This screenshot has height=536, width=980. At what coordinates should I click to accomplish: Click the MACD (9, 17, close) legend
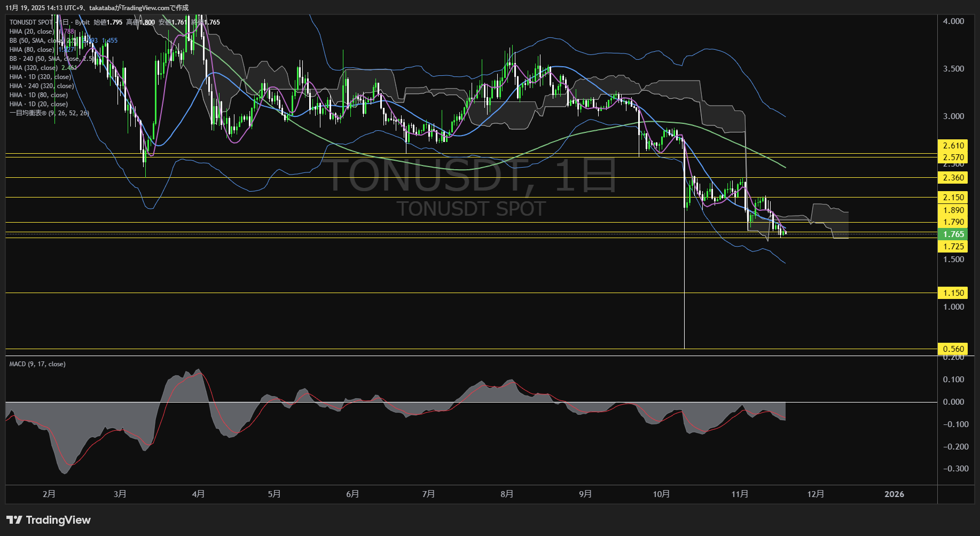coord(37,364)
